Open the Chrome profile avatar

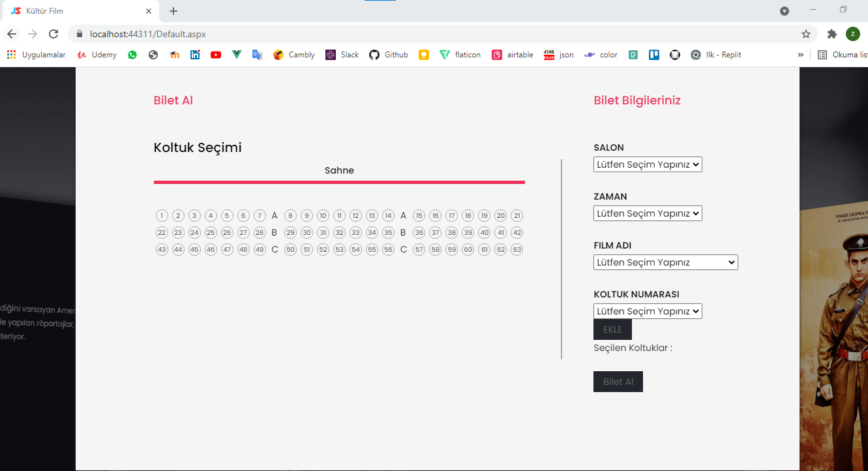tap(853, 34)
